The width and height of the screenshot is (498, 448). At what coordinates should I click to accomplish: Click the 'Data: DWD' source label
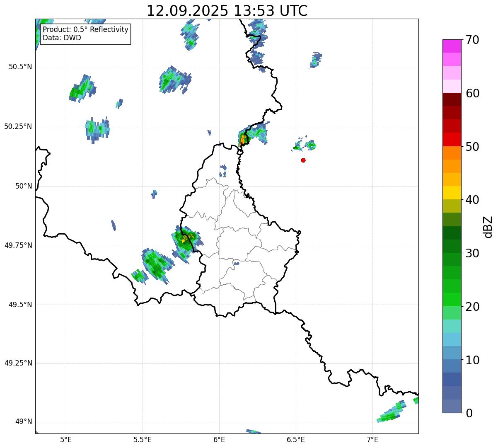coord(62,38)
